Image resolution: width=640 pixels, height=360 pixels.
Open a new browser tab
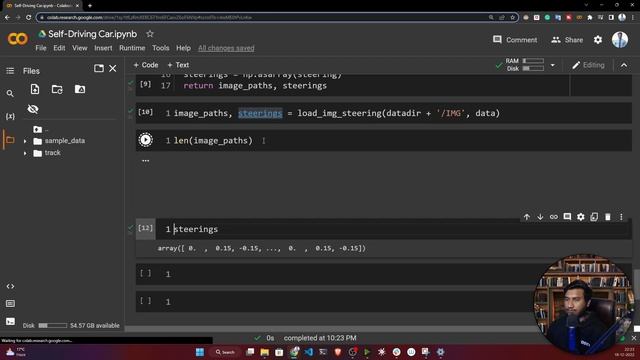click(x=90, y=6)
